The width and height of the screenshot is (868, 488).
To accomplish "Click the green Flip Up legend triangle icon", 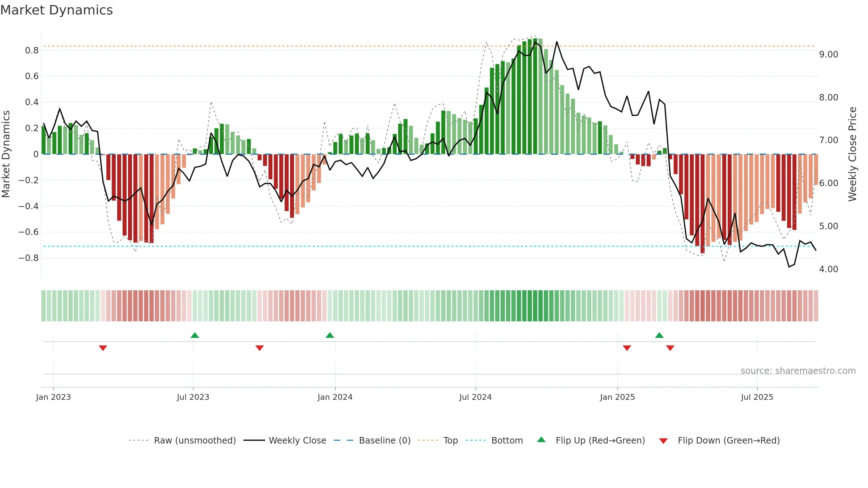I will 541,440.
